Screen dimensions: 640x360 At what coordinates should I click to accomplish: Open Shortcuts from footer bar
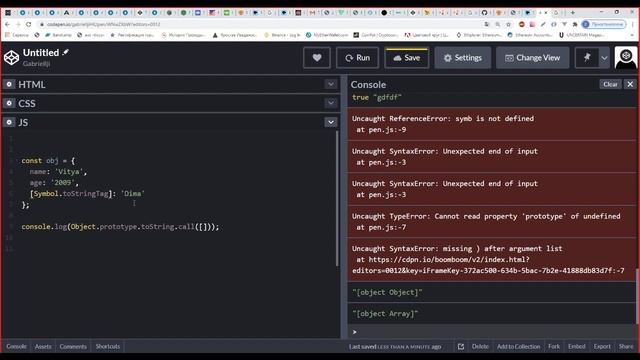(108, 347)
